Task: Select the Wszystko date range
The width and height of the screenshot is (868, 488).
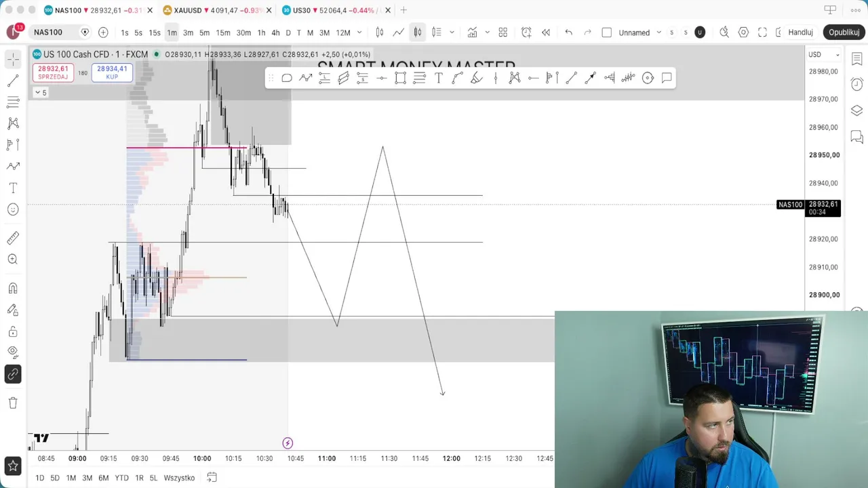Action: point(179,478)
